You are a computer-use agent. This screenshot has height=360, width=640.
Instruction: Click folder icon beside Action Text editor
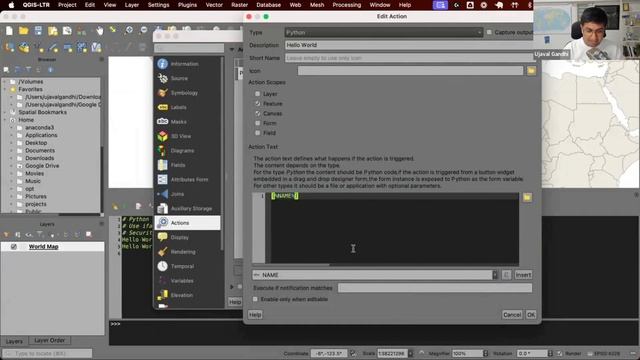(x=527, y=197)
